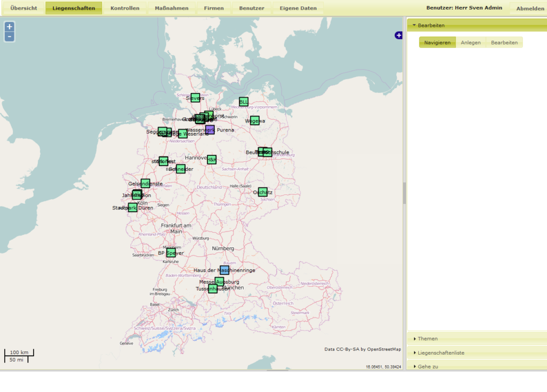Select the Oschatz property marker

(x=263, y=192)
